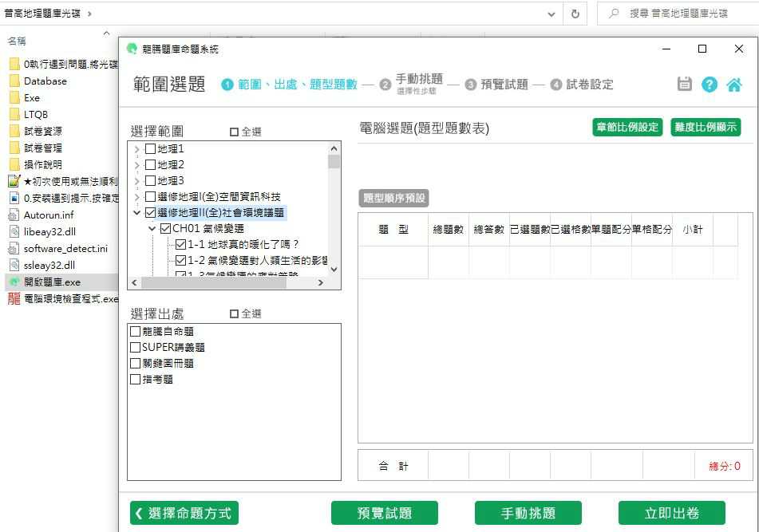Click the green 手動挑題 button

[528, 513]
